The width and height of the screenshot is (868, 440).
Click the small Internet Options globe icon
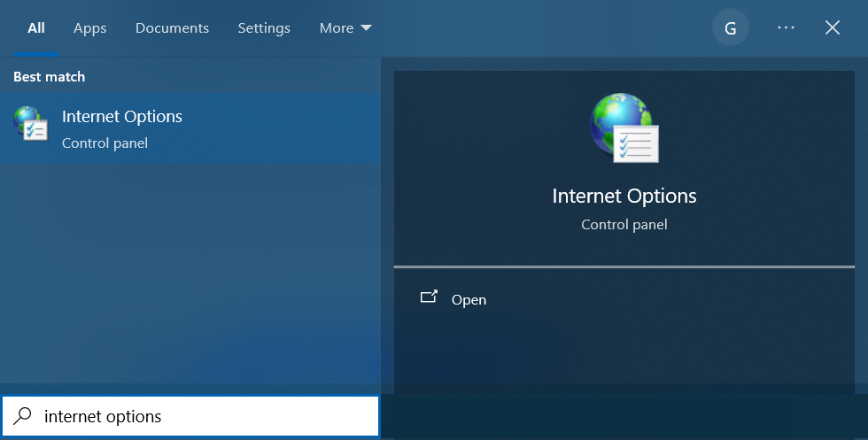point(31,125)
